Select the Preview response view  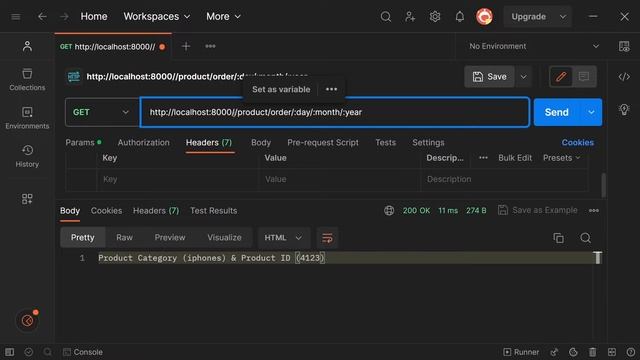170,238
